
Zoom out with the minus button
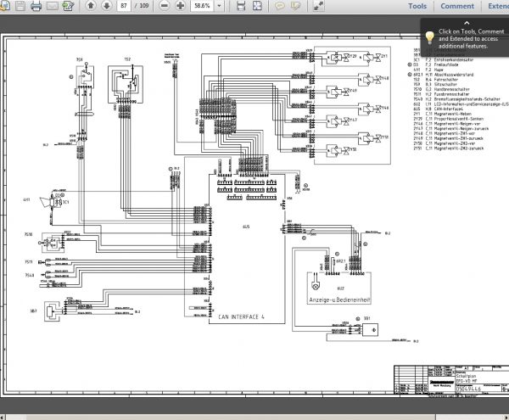[x=165, y=6]
